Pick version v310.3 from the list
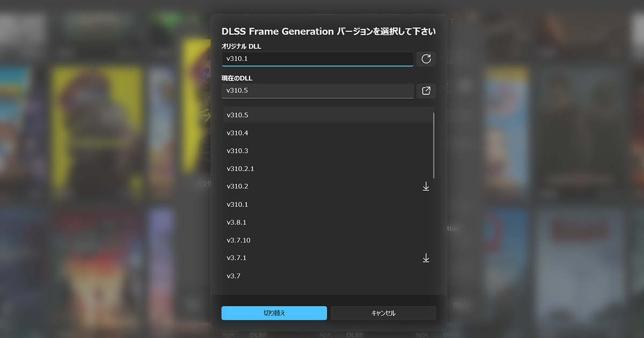This screenshot has height=338, width=644. pos(322,151)
